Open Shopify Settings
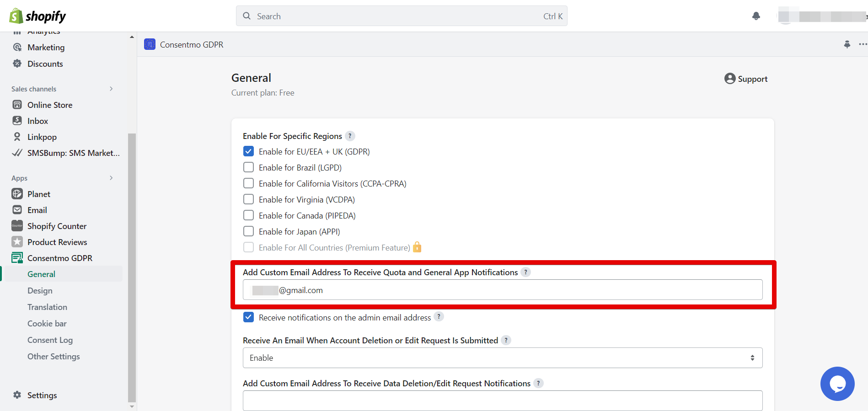Viewport: 868px width, 411px height. pos(42,395)
